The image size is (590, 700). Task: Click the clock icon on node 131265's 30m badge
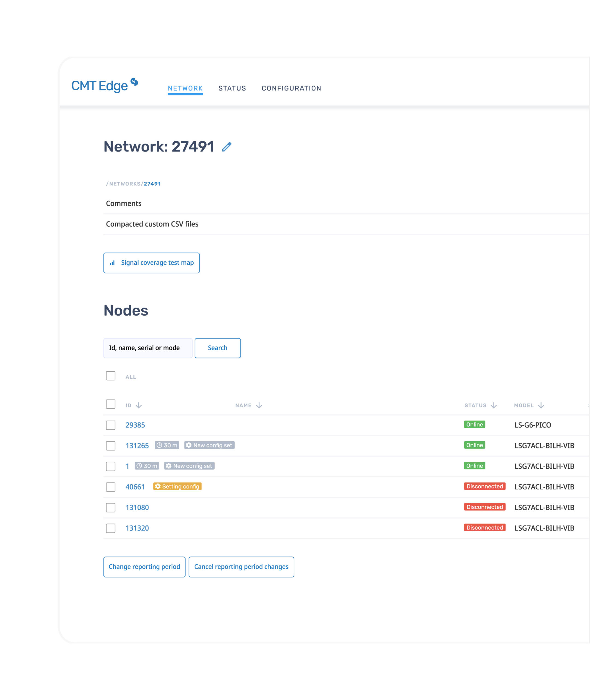(x=160, y=445)
